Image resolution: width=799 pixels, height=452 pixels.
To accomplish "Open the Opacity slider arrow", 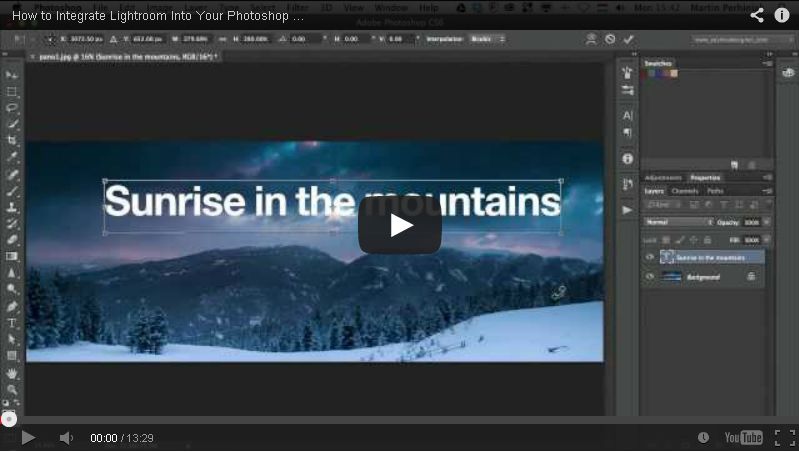I will pos(767,222).
